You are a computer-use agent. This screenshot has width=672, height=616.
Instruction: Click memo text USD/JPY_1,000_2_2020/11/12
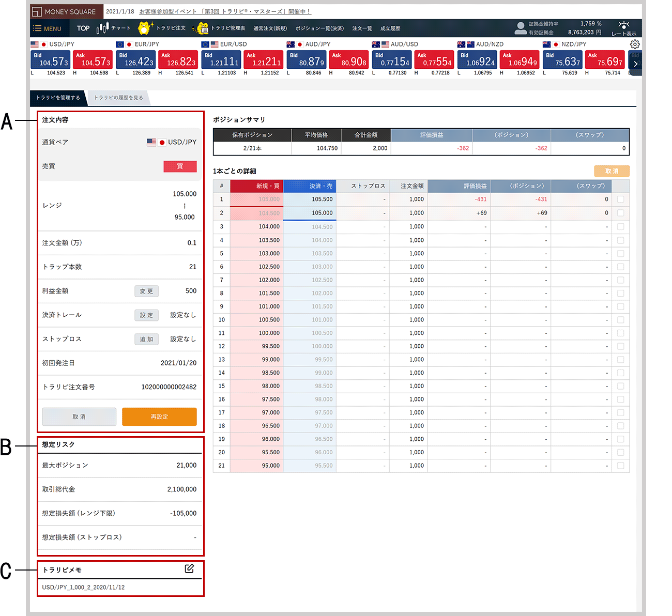(x=83, y=588)
